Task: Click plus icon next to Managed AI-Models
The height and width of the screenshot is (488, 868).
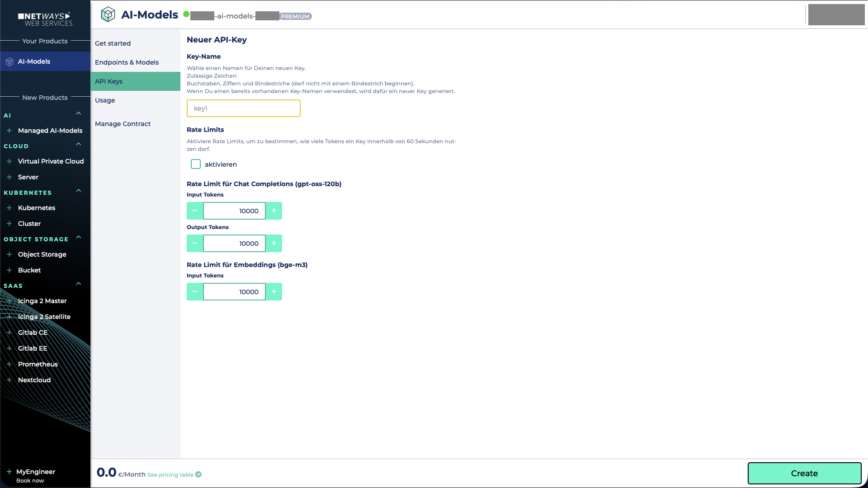Action: click(x=9, y=131)
